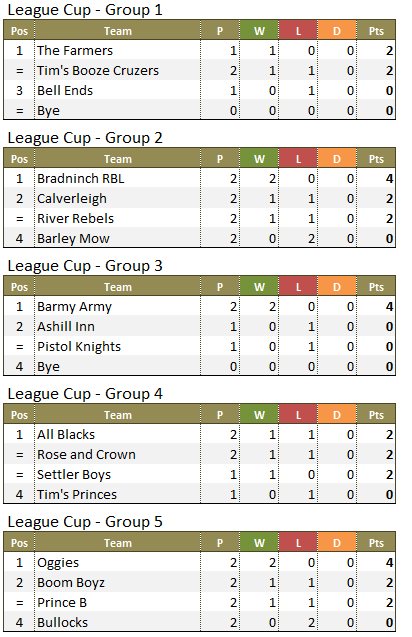Viewport: 412px width, 637px height.
Task: Select Barmy Army in Group 3
Action: click(74, 307)
